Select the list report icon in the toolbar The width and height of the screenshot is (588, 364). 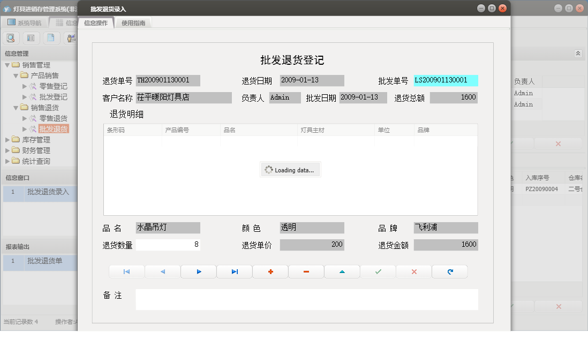[31, 38]
